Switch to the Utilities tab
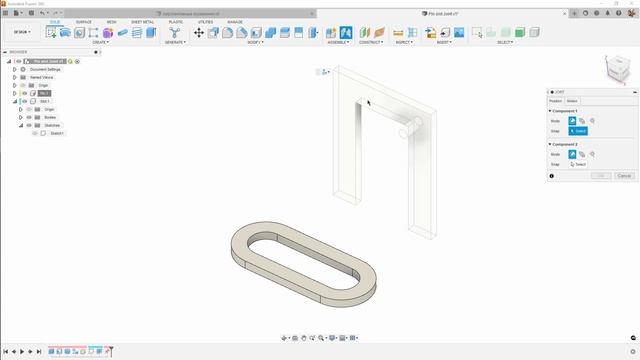Image resolution: width=640 pixels, height=360 pixels. (x=205, y=22)
